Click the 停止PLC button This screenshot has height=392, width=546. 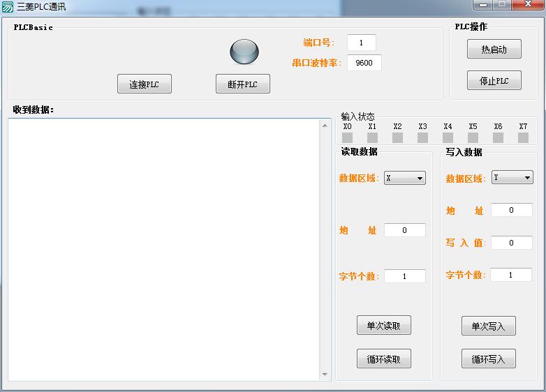[494, 80]
